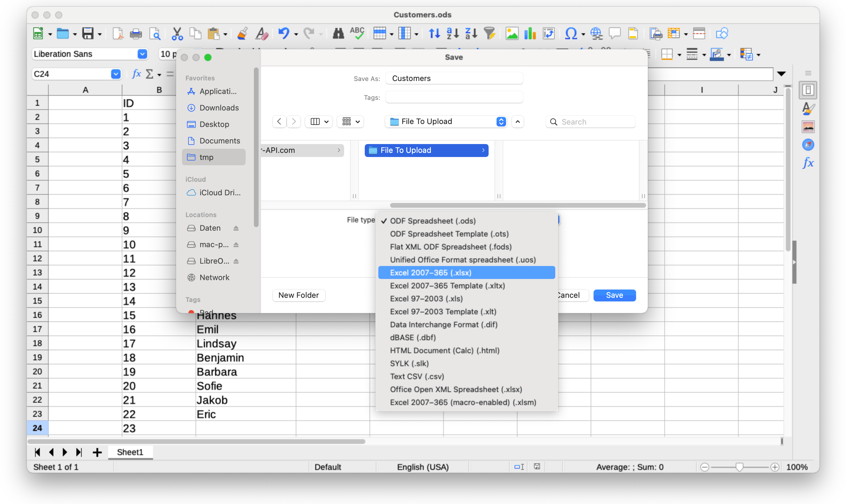Insert an image from the toolbar
Image resolution: width=846 pixels, height=504 pixels.
coord(512,33)
